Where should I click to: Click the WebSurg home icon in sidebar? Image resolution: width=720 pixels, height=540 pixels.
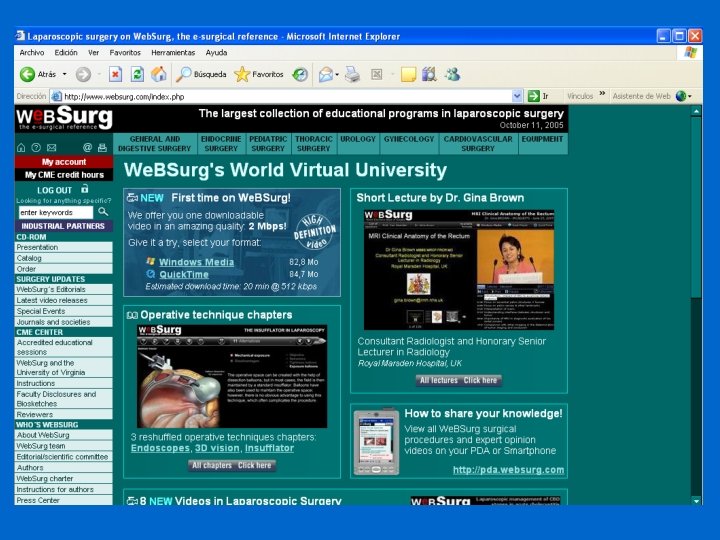[x=21, y=147]
